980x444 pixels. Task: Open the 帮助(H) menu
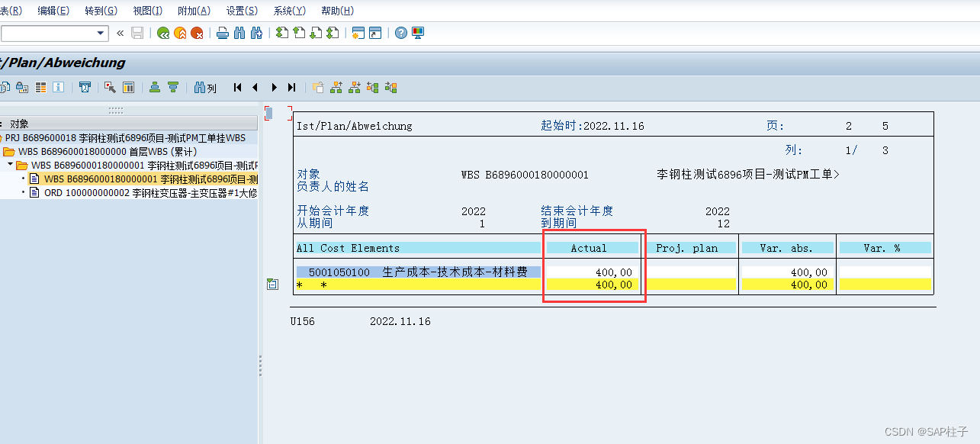(x=337, y=11)
